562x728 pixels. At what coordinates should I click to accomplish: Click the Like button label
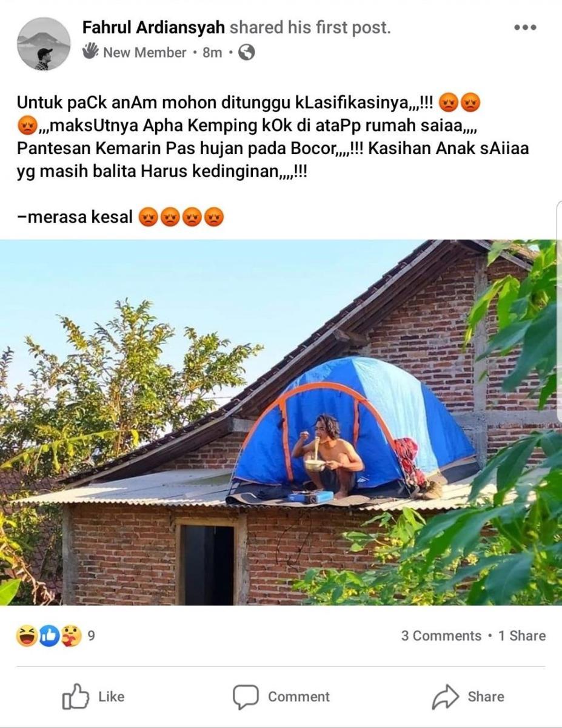(111, 696)
